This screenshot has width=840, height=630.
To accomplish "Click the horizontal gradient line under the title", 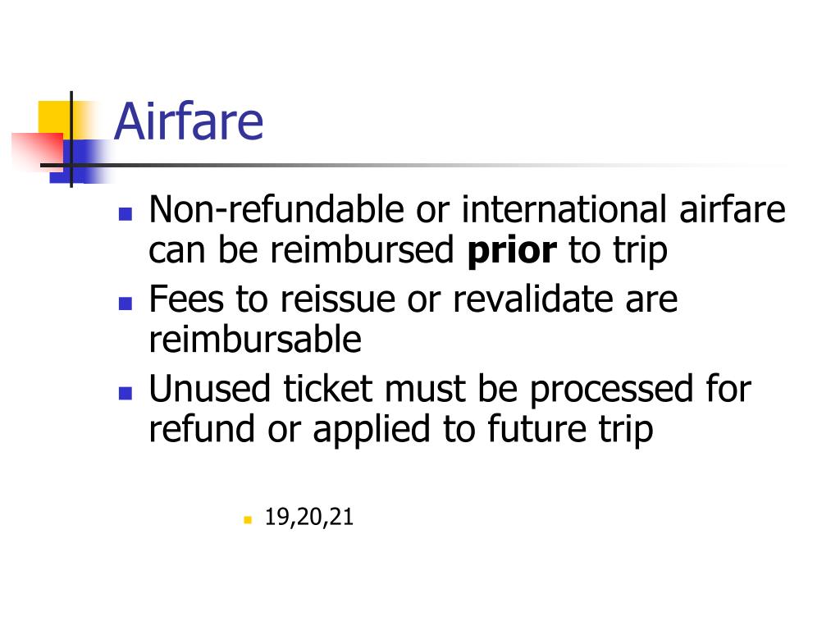I will tap(413, 165).
